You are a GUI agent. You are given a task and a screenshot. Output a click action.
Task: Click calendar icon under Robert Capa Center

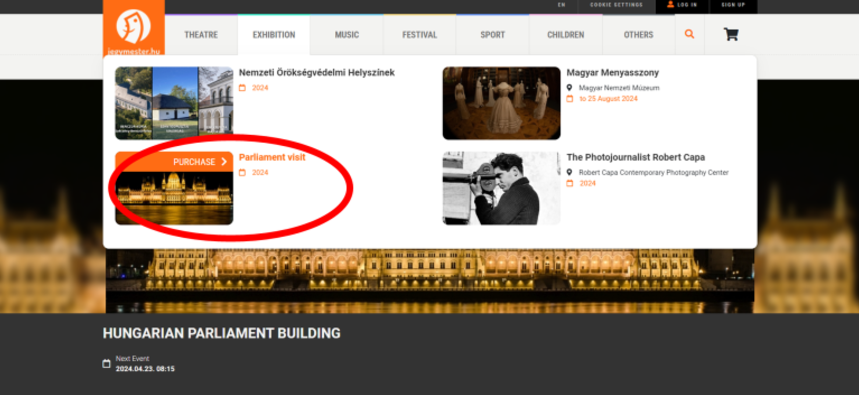(570, 184)
